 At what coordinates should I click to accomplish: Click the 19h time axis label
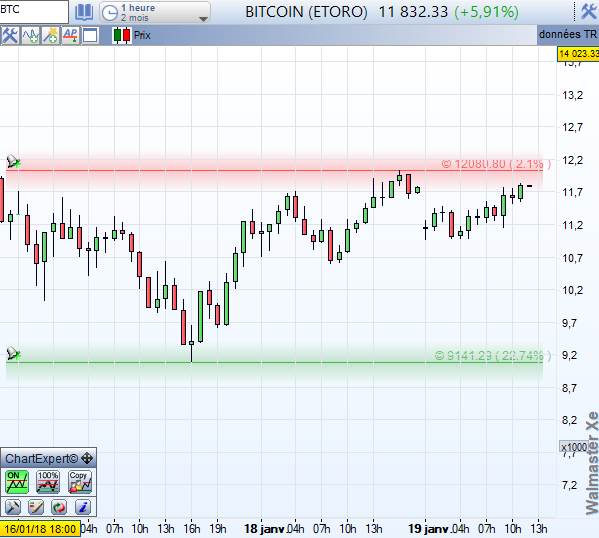(x=218, y=529)
